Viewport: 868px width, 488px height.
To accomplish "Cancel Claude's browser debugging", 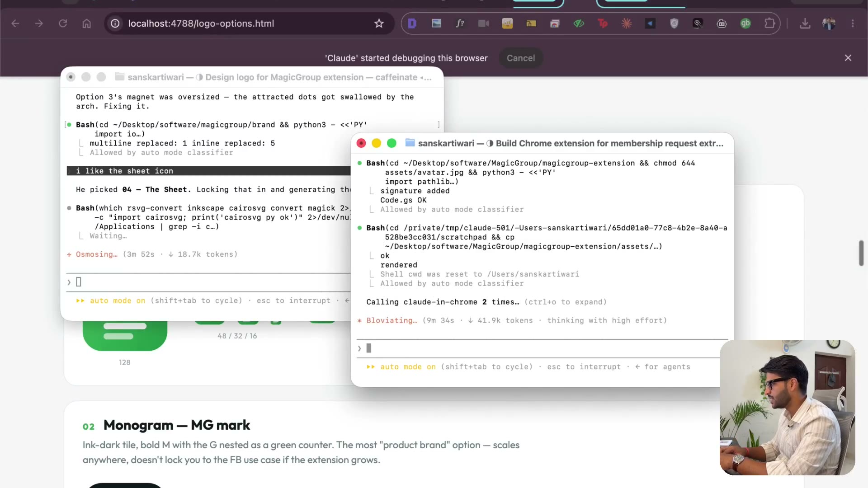I will [x=521, y=58].
